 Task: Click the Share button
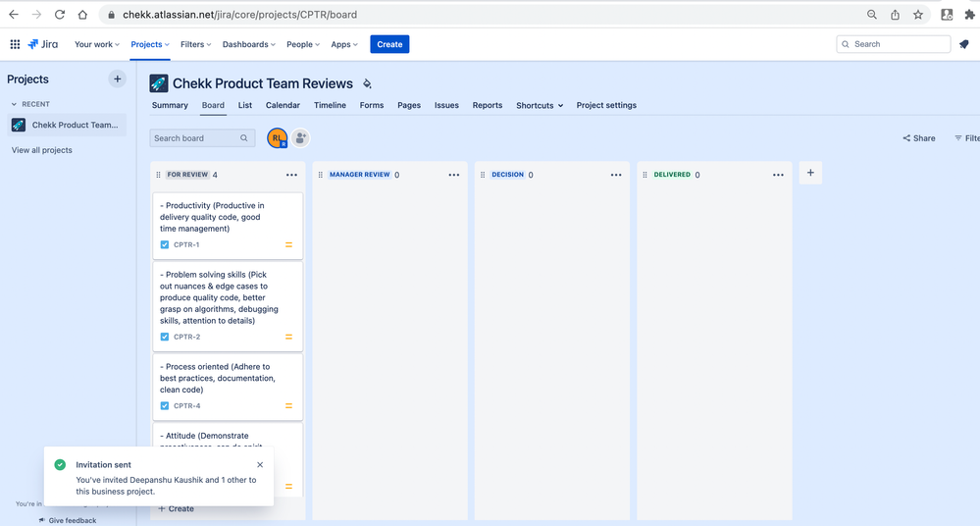tap(919, 138)
